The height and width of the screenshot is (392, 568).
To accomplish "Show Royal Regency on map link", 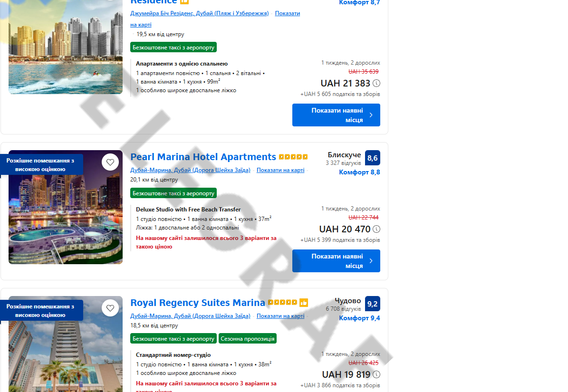I will [280, 316].
